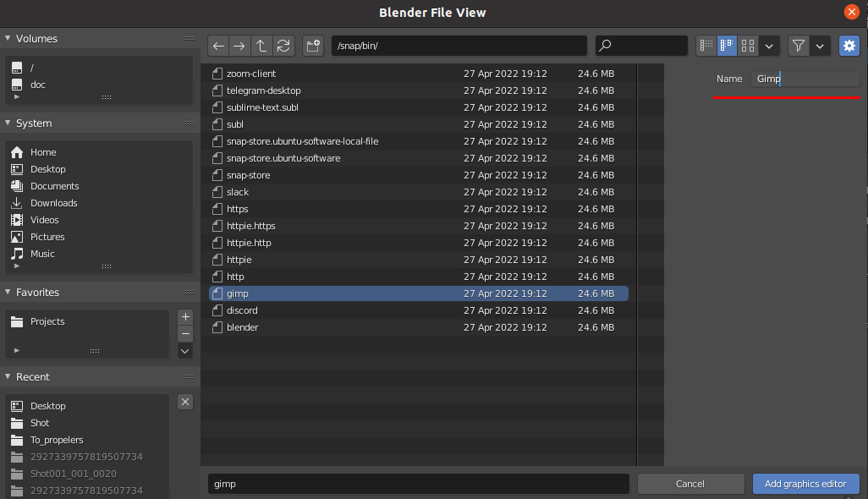Image resolution: width=868 pixels, height=499 pixels.
Task: Switch to horizontal list display mode
Action: [x=727, y=46]
